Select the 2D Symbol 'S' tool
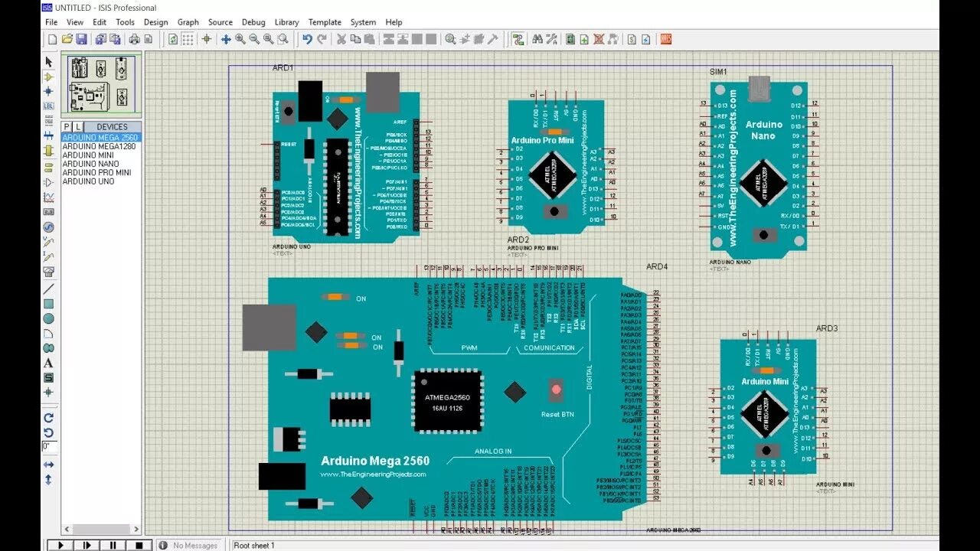Image resolution: width=980 pixels, height=551 pixels. (49, 377)
